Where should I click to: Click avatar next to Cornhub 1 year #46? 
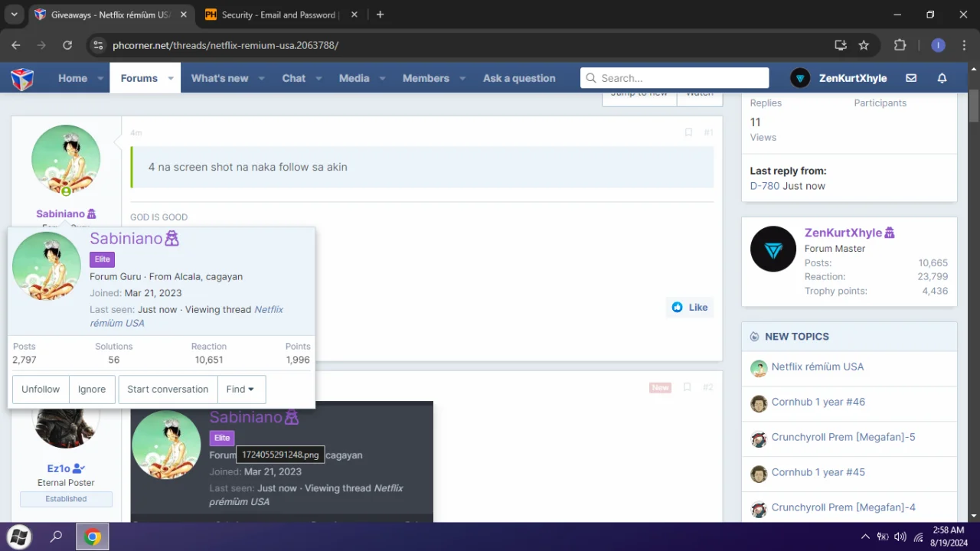[759, 403]
